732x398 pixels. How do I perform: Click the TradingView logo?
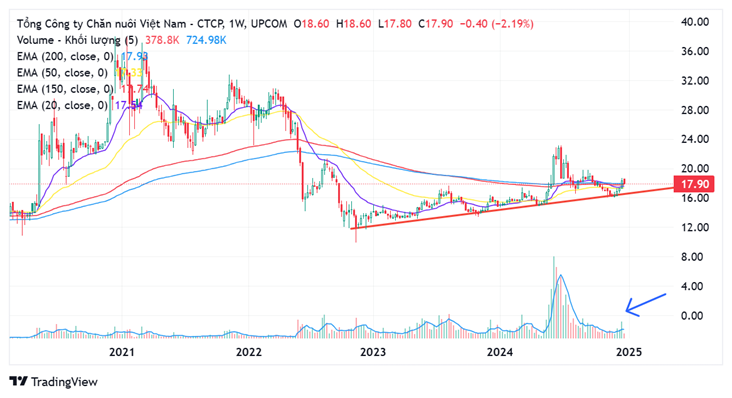tap(53, 382)
